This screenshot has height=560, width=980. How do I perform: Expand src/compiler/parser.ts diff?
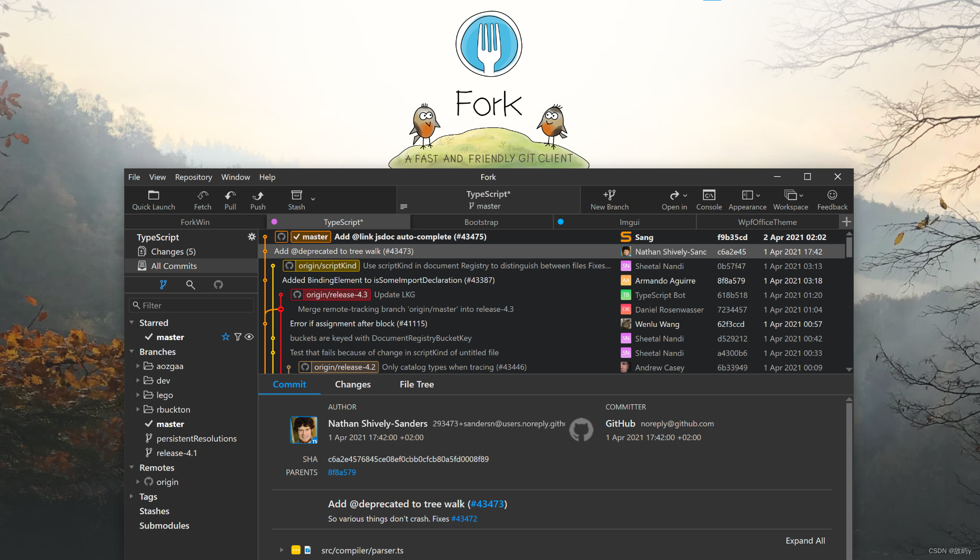pyautogui.click(x=281, y=550)
